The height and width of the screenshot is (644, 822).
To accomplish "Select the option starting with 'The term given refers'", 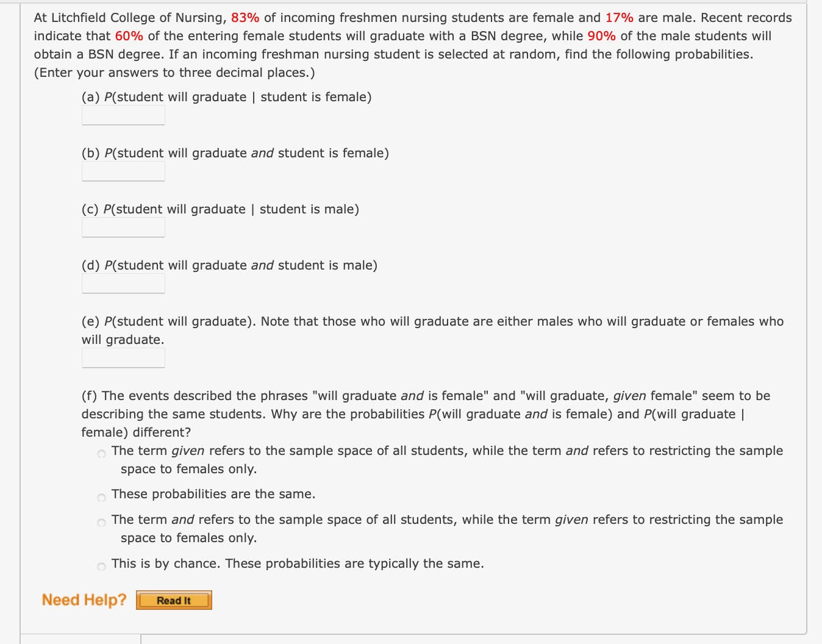I will [x=101, y=454].
